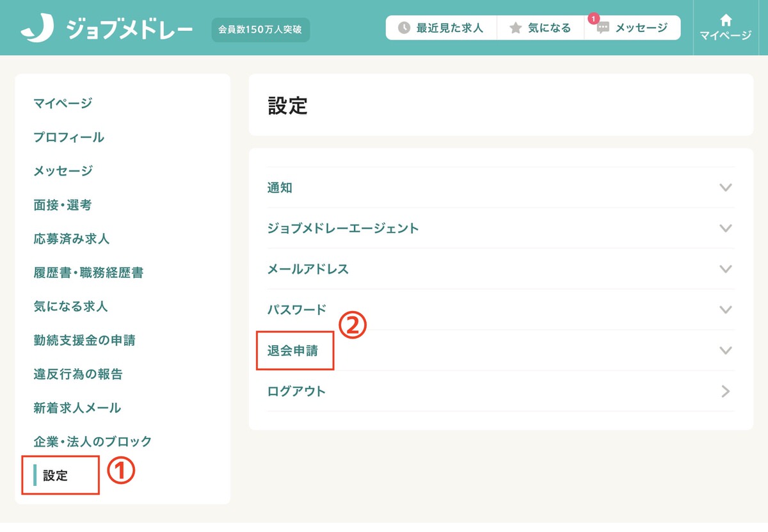Expand the ジョブメドレーエージェント chevron
This screenshot has width=768, height=532.
[x=725, y=228]
